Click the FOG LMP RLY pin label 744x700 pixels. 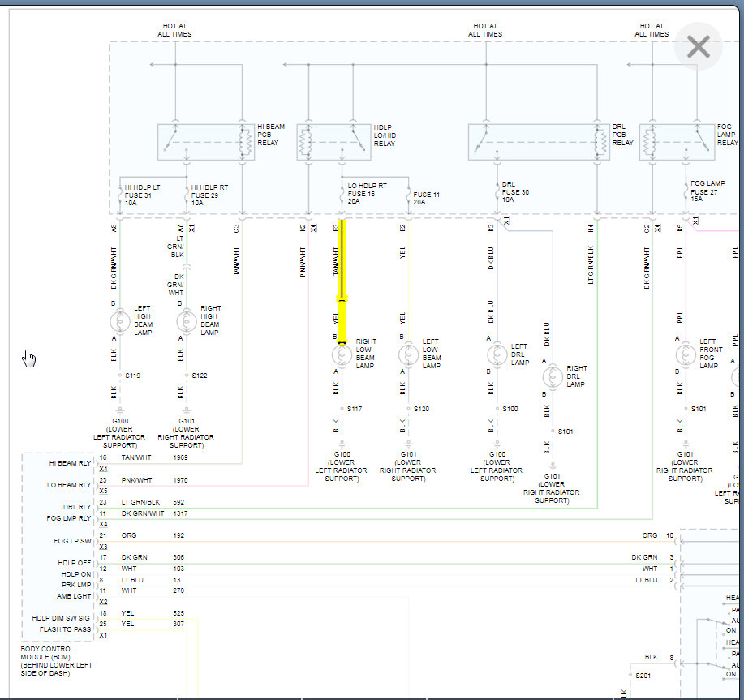point(69,517)
